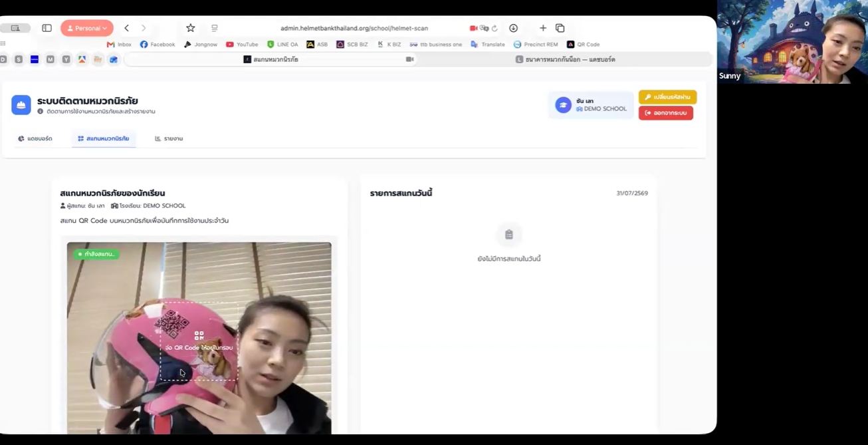Screen dimensions: 868x445
Task: Click the ระบบติดตามหมวกนิรภัย title
Action: [88, 101]
